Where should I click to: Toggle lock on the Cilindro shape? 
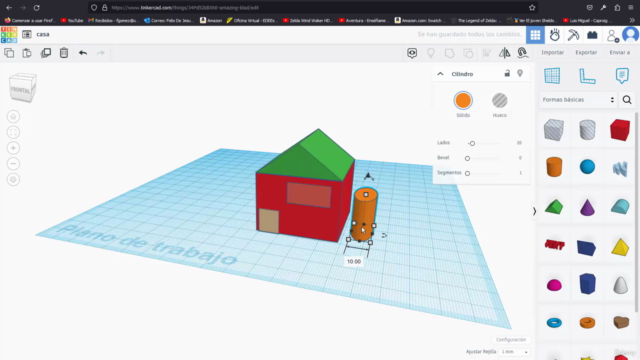(x=507, y=73)
